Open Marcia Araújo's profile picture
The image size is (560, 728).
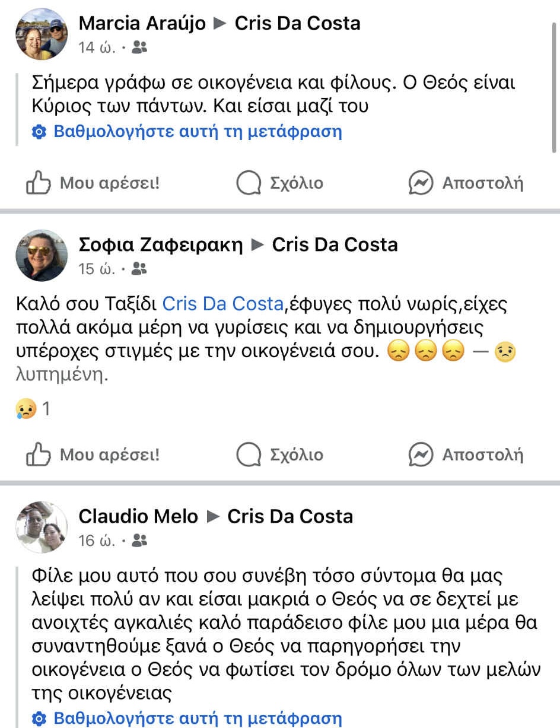(x=42, y=34)
